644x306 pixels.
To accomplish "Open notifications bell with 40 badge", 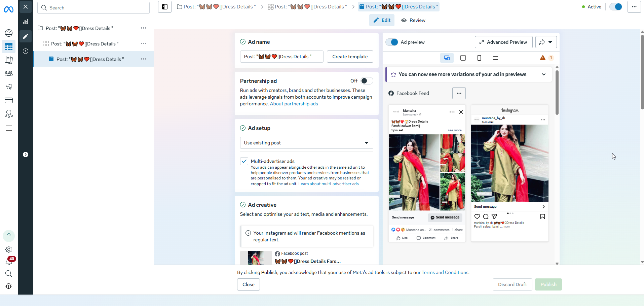I will coord(9,261).
